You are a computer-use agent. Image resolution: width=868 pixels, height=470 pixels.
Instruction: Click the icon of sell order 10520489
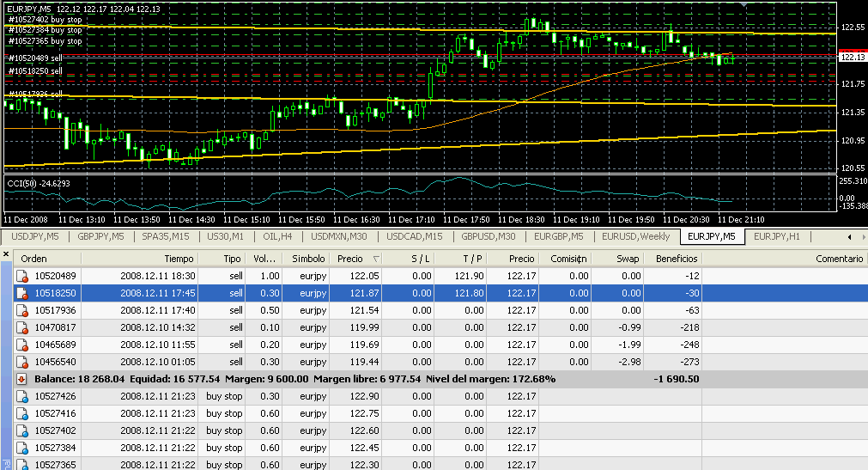click(x=23, y=276)
